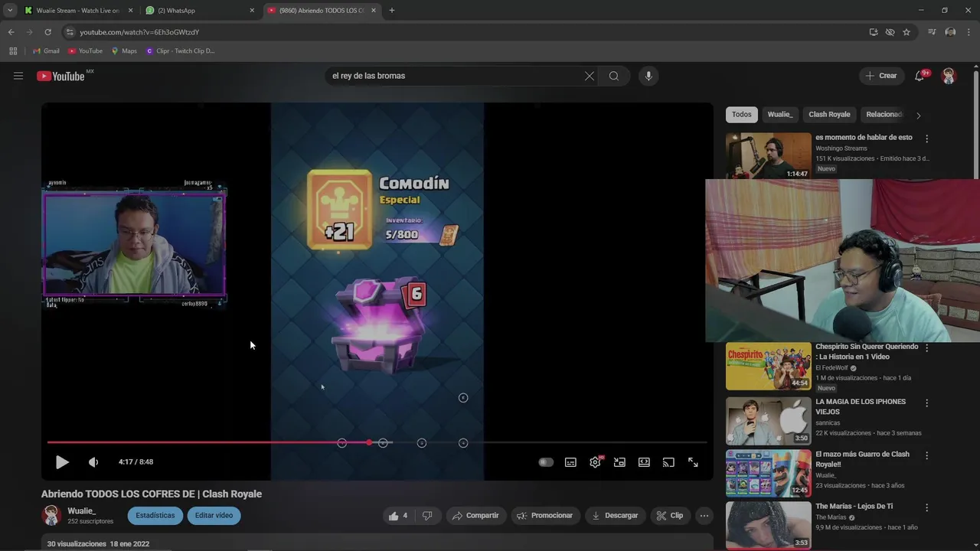Image resolution: width=980 pixels, height=551 pixels.
Task: Open Chespirito video thumbnail
Action: [x=768, y=366]
